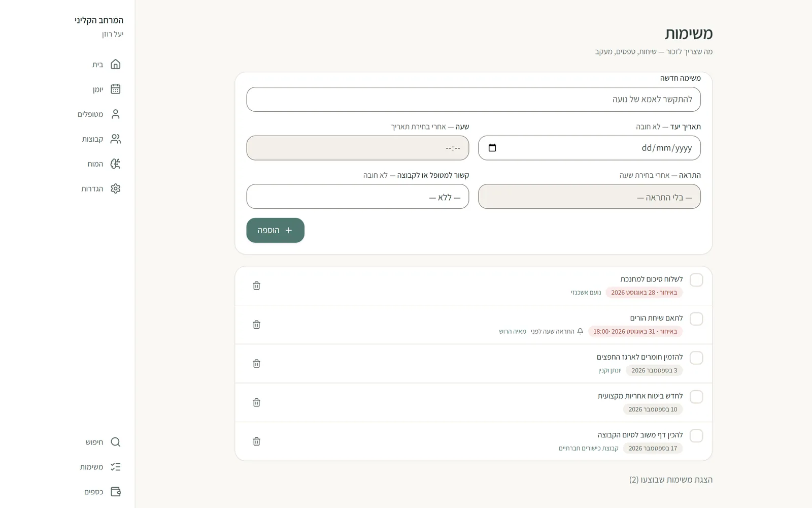Go to בית in sidebar menu

(x=97, y=65)
